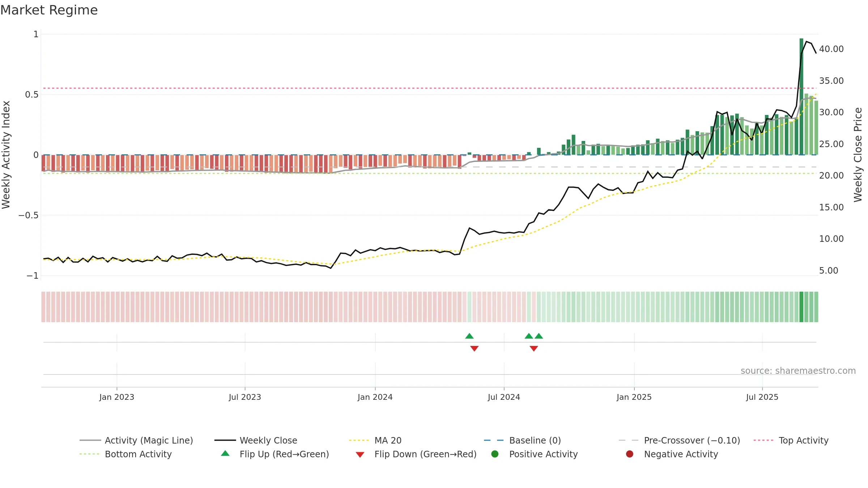Viewport: 868px width, 488px height.
Task: Click the Market Regime chart title
Action: tap(49, 10)
